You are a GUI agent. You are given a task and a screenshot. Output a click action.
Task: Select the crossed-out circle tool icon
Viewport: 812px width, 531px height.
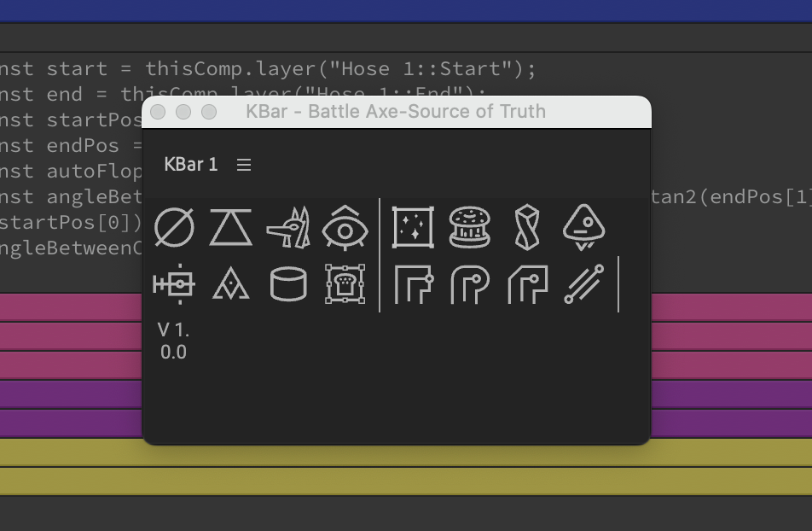pyautogui.click(x=174, y=226)
